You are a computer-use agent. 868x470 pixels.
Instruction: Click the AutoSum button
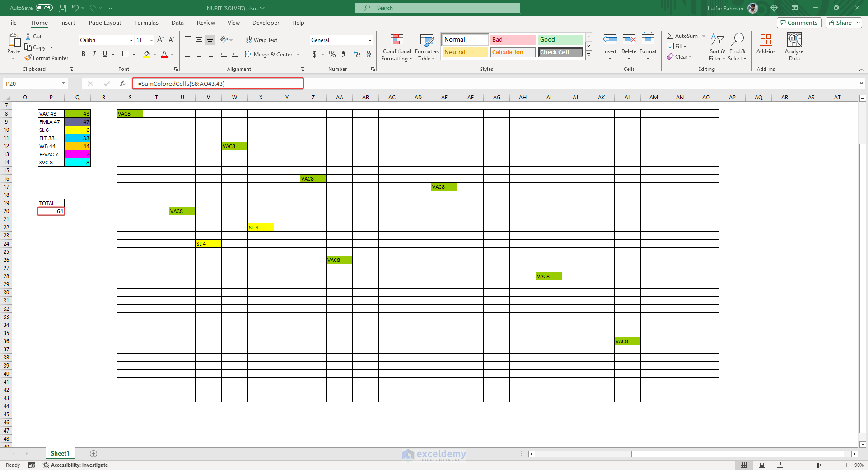683,36
